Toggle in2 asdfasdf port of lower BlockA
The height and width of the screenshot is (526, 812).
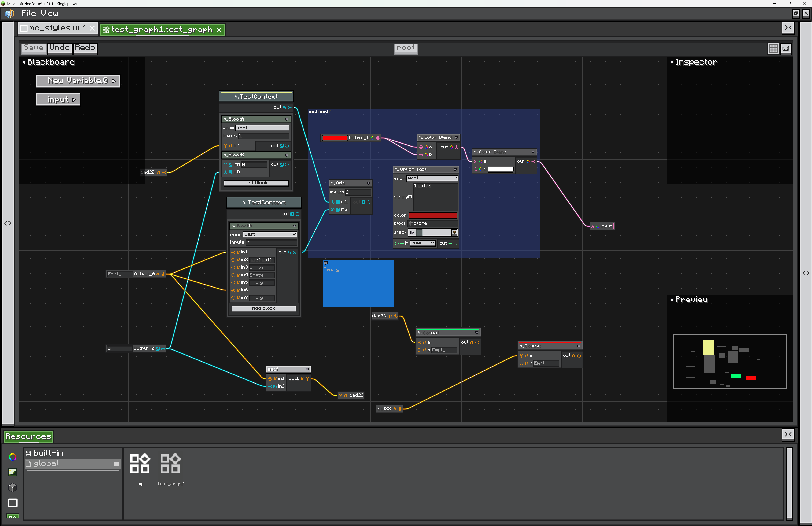tap(233, 260)
